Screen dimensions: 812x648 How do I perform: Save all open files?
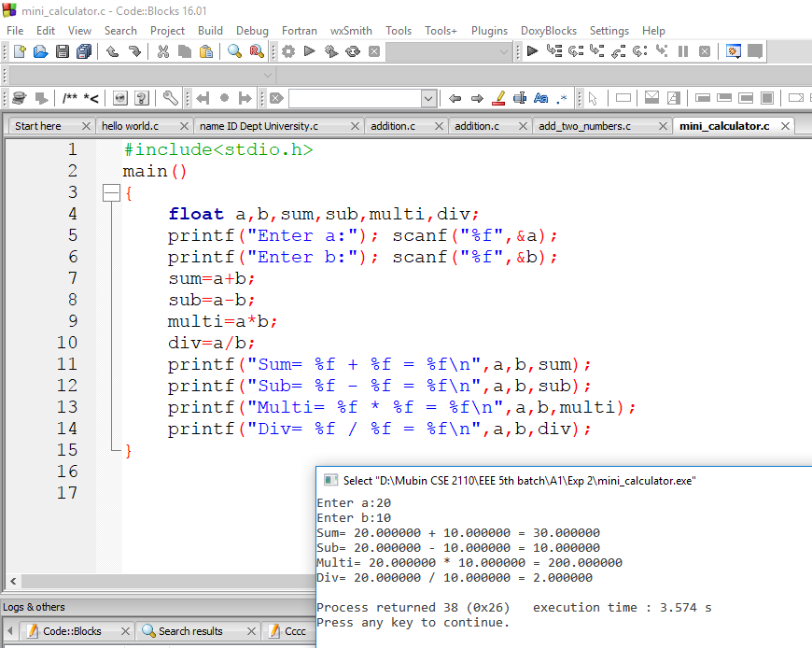pos(83,51)
